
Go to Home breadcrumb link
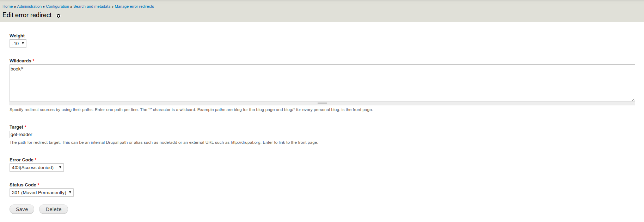pyautogui.click(x=8, y=6)
